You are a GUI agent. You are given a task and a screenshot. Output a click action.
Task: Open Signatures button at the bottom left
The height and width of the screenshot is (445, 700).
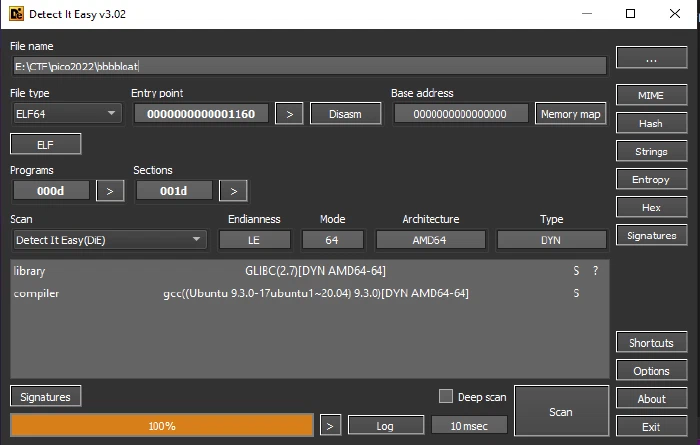[46, 396]
